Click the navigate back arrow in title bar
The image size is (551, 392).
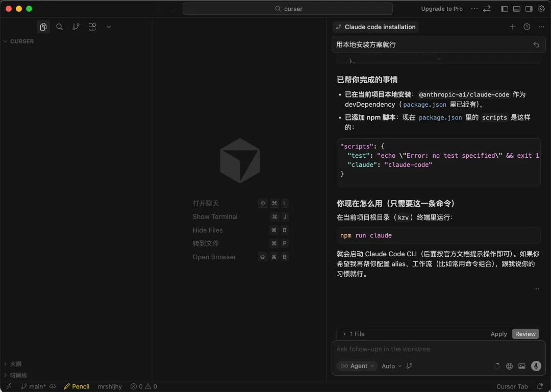(161, 9)
